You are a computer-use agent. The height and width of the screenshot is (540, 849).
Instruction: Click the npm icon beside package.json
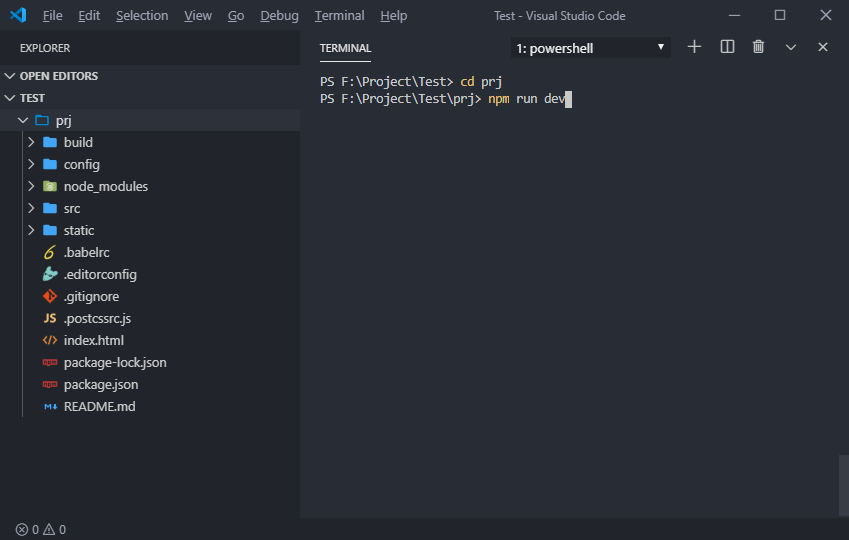click(x=50, y=385)
